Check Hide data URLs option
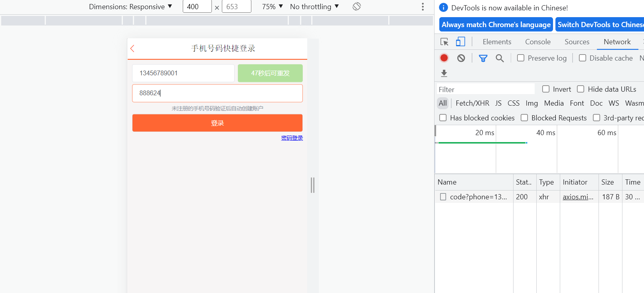644x293 pixels. click(581, 89)
